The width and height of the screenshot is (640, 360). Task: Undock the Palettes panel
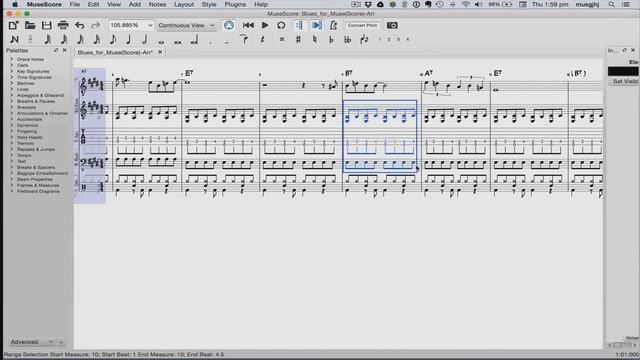[x=56, y=50]
